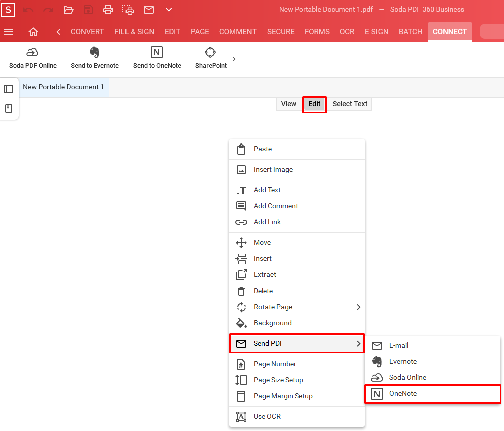Switch to the CONVERT tab
This screenshot has width=504, height=431.
pos(87,32)
